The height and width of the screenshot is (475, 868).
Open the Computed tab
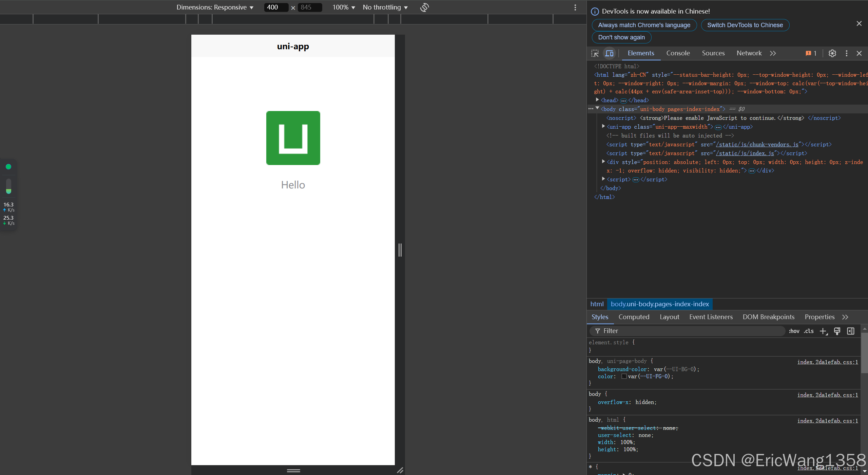(634, 317)
